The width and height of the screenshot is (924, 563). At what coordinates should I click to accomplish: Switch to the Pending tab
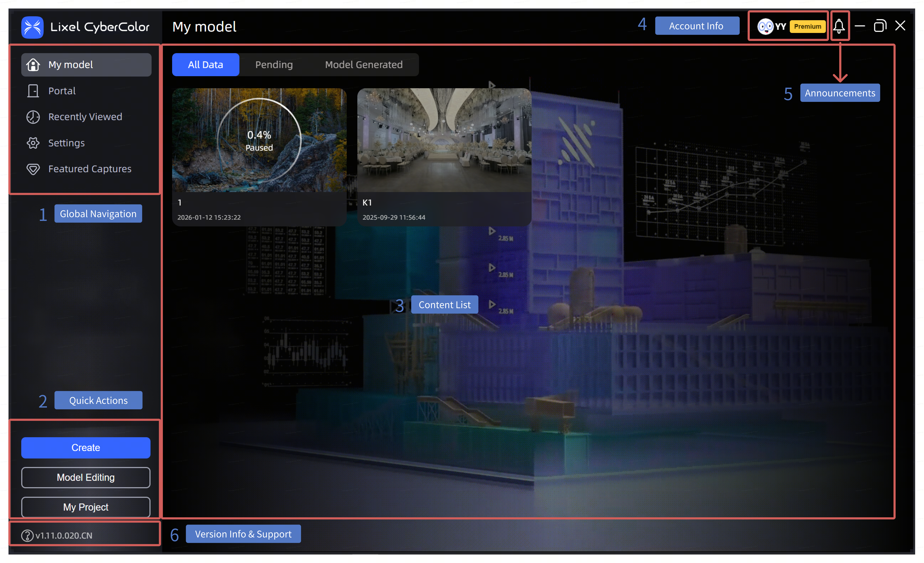pos(274,64)
